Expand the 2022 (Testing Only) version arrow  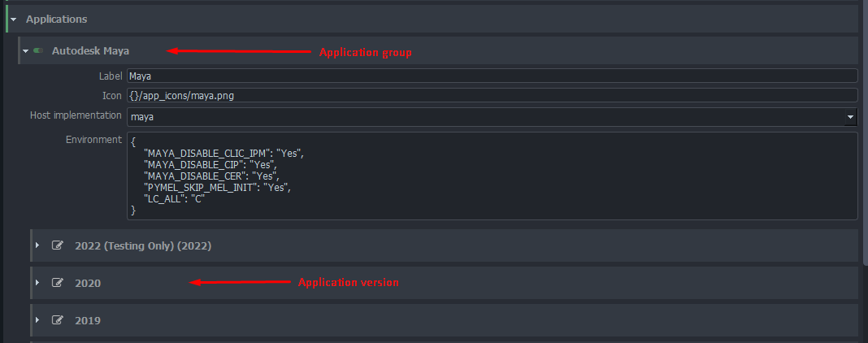[37, 245]
